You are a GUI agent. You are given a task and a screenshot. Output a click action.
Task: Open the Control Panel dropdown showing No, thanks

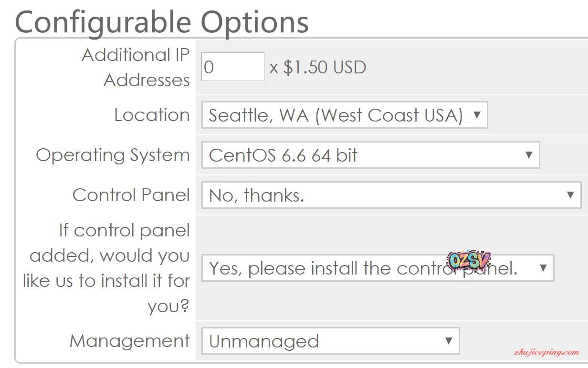(x=382, y=195)
